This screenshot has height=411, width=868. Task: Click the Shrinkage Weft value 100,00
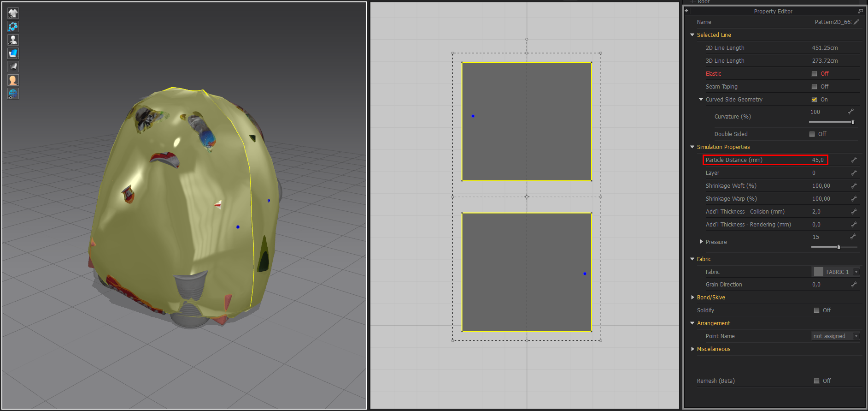click(x=821, y=186)
